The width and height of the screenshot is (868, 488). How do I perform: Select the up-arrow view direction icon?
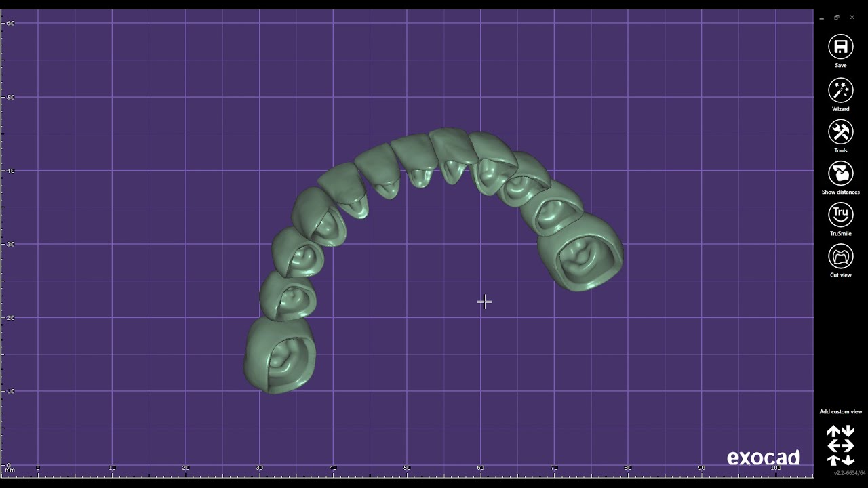pos(833,432)
